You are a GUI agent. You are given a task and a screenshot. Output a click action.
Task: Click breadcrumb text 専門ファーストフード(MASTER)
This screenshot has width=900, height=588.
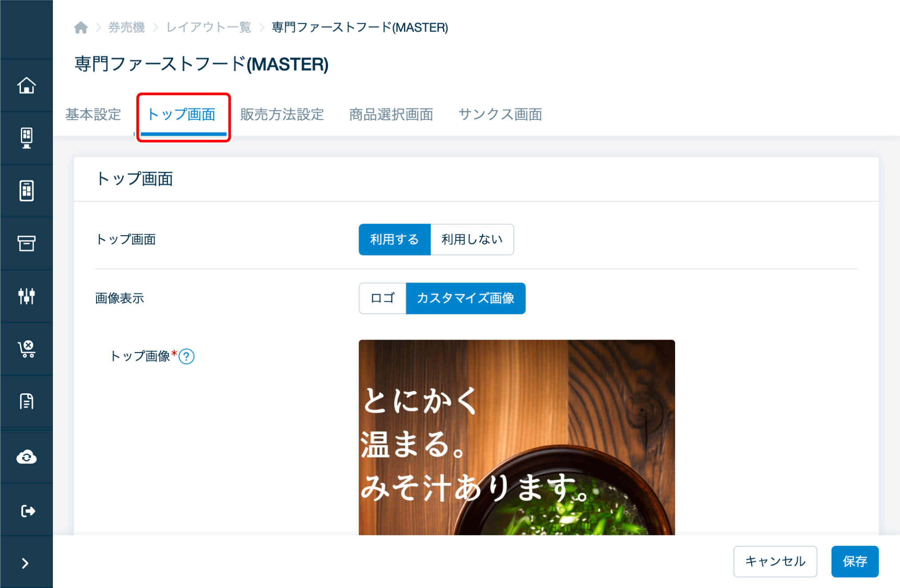point(360,28)
